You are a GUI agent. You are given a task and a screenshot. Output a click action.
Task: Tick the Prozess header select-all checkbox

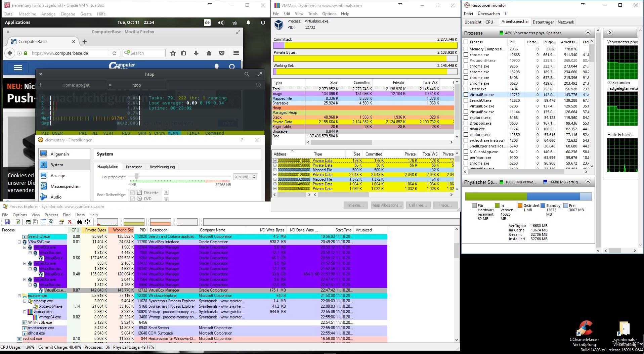coord(466,42)
